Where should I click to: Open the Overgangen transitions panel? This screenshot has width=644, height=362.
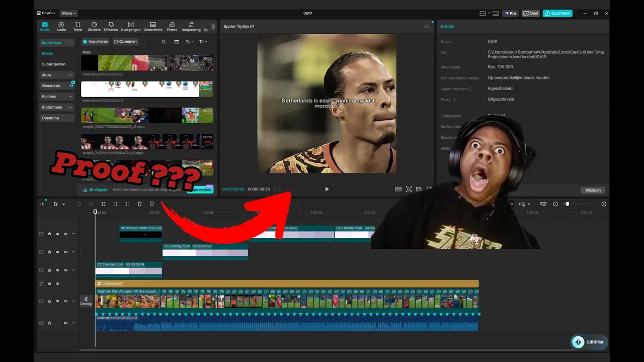[131, 27]
